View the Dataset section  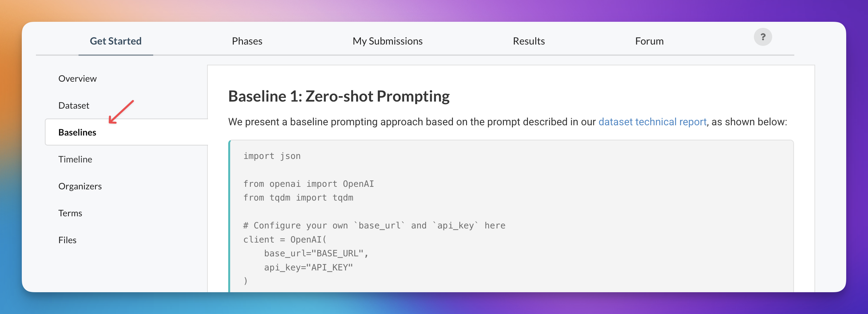[74, 105]
